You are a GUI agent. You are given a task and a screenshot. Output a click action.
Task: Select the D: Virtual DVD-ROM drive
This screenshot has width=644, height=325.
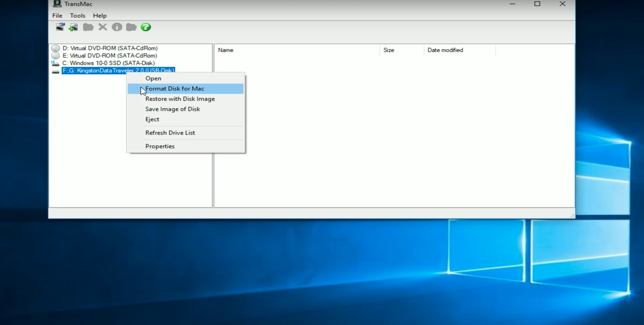(110, 48)
